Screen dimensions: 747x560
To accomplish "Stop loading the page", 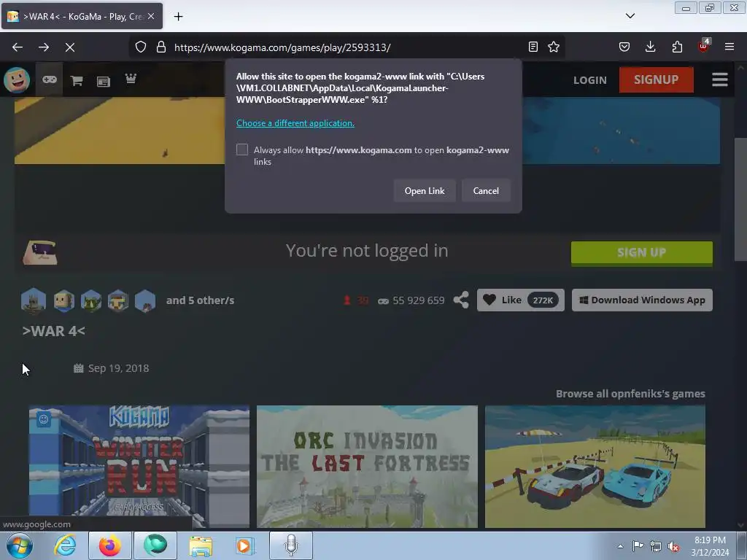I will pyautogui.click(x=70, y=47).
